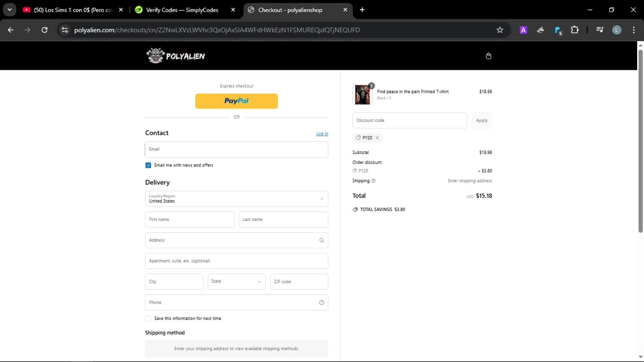Click the ZIP code field
644x362 pixels.
[x=299, y=282]
